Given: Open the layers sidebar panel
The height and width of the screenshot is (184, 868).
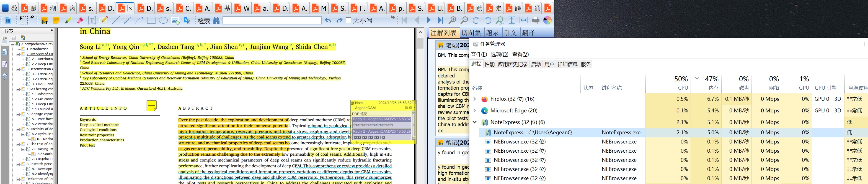Looking at the screenshot, I should click(x=5, y=76).
